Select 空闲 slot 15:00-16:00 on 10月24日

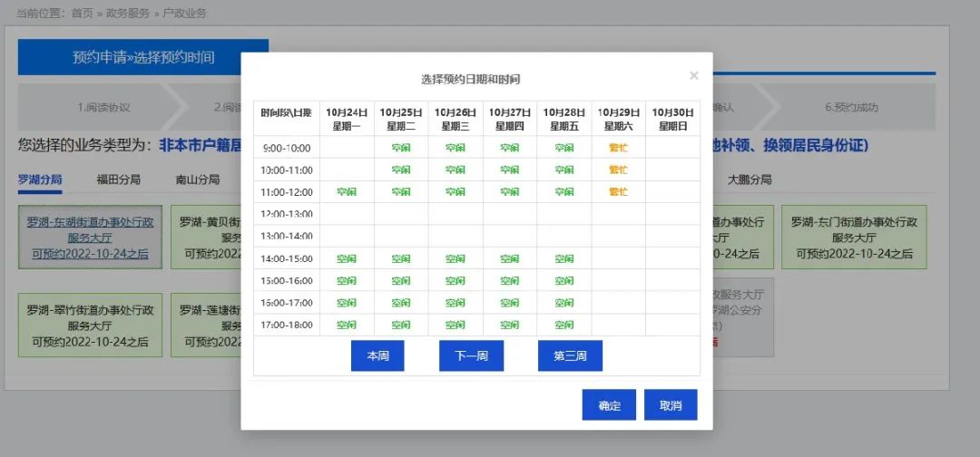tap(347, 281)
